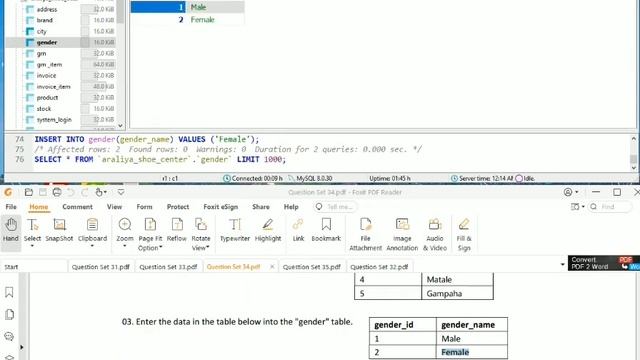Expand the Select tool dropdown arrow
This screenshot has width=640, height=360.
click(32, 247)
